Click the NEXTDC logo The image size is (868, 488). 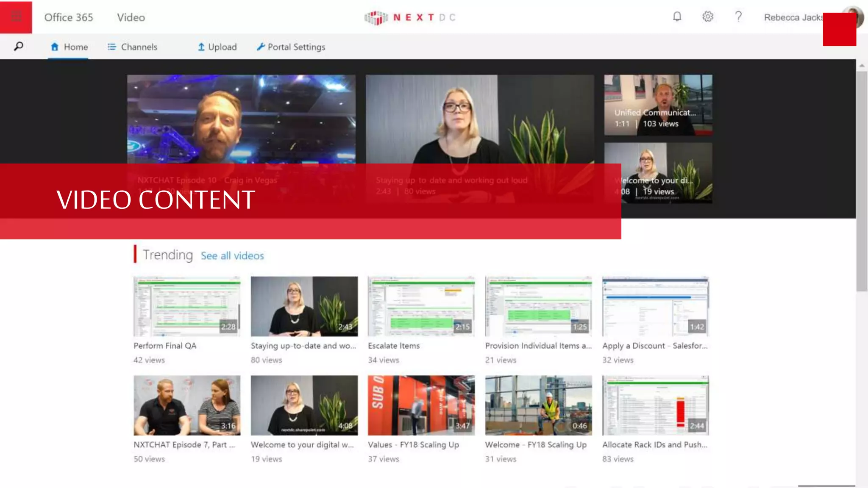pos(410,17)
